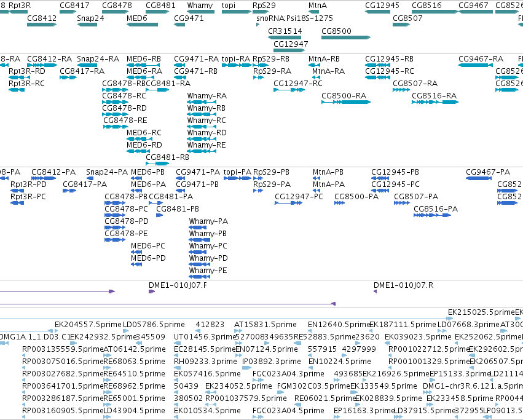This screenshot has height=420, width=523.
Task: Click the CG9467-RA transcript
Action: 476,65
